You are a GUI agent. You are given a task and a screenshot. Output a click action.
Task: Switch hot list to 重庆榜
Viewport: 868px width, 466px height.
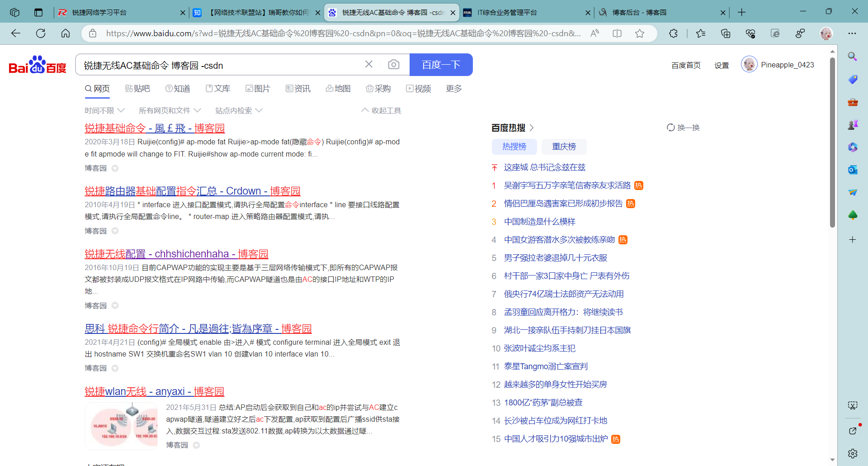pos(564,147)
